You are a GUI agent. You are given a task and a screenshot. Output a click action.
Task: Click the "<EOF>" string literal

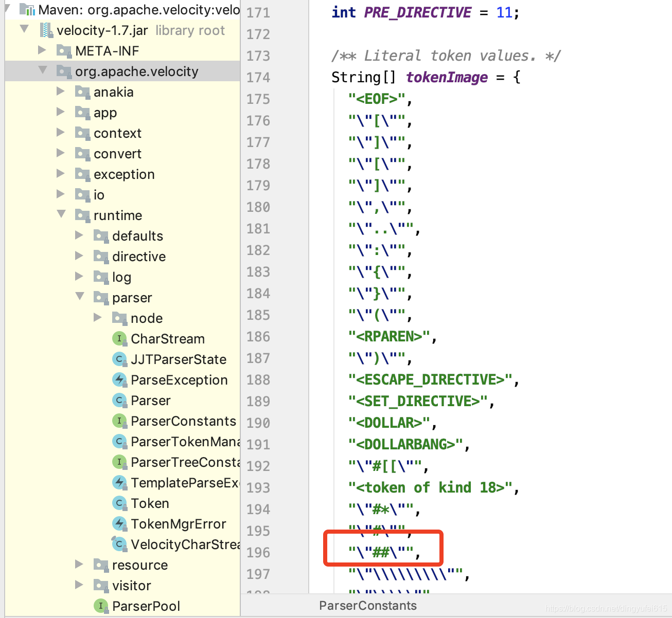(x=377, y=99)
